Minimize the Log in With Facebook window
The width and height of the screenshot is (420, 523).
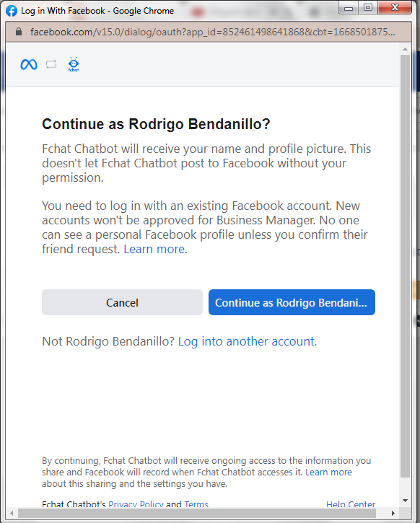coord(349,8)
